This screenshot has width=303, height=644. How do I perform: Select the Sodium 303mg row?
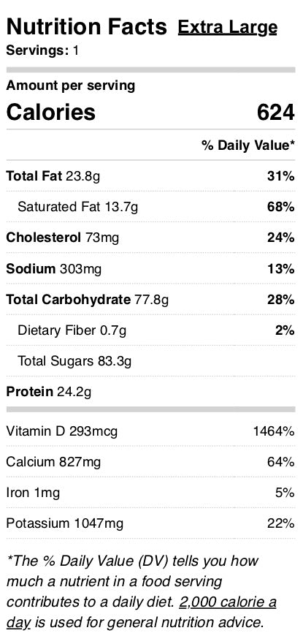(151, 269)
